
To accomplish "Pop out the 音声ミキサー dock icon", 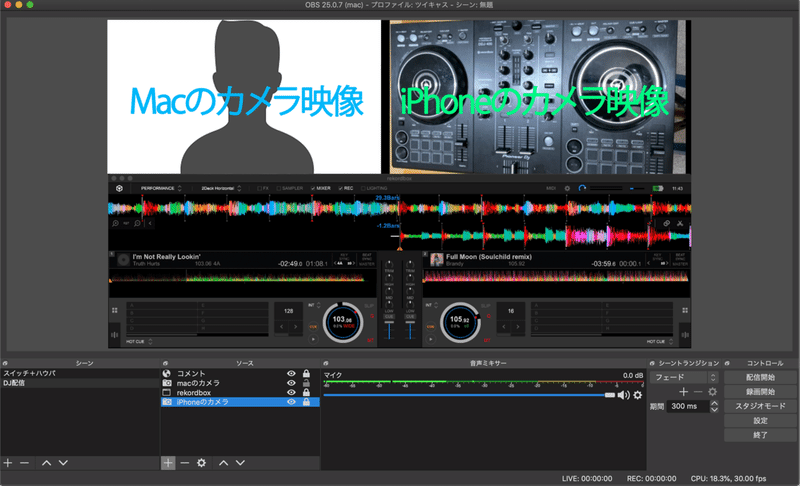I will click(326, 363).
